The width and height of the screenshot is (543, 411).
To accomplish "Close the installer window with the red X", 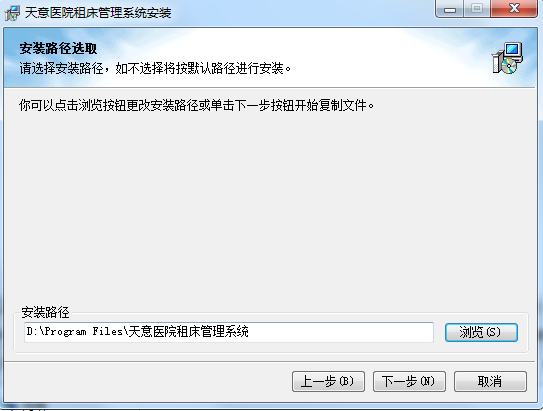I will [x=514, y=8].
